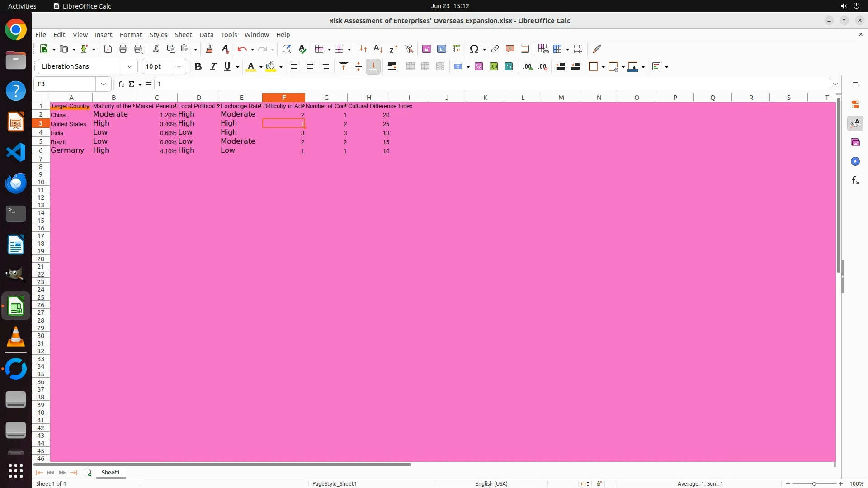Click the Clone Formatting paintbrush icon
This screenshot has height=488, width=868.
point(209,49)
